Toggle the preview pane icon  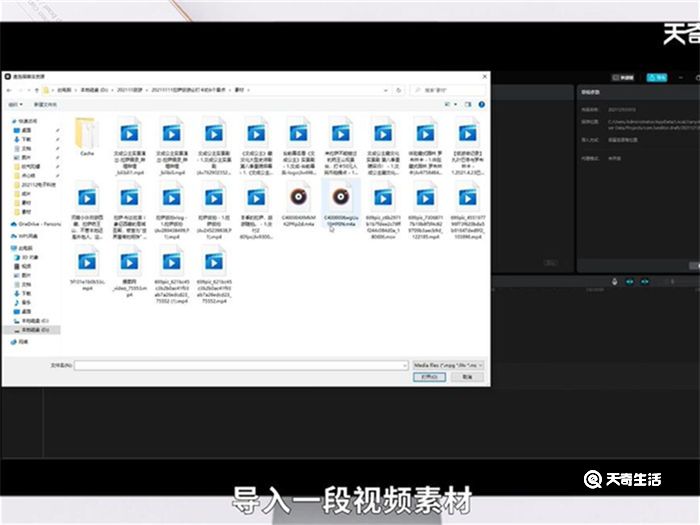pyautogui.click(x=468, y=104)
